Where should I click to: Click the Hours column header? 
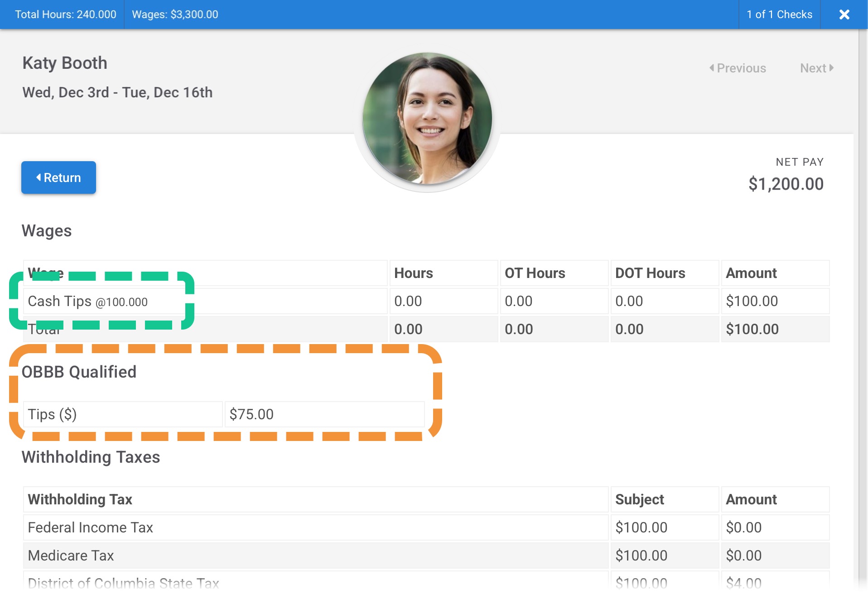coord(413,273)
